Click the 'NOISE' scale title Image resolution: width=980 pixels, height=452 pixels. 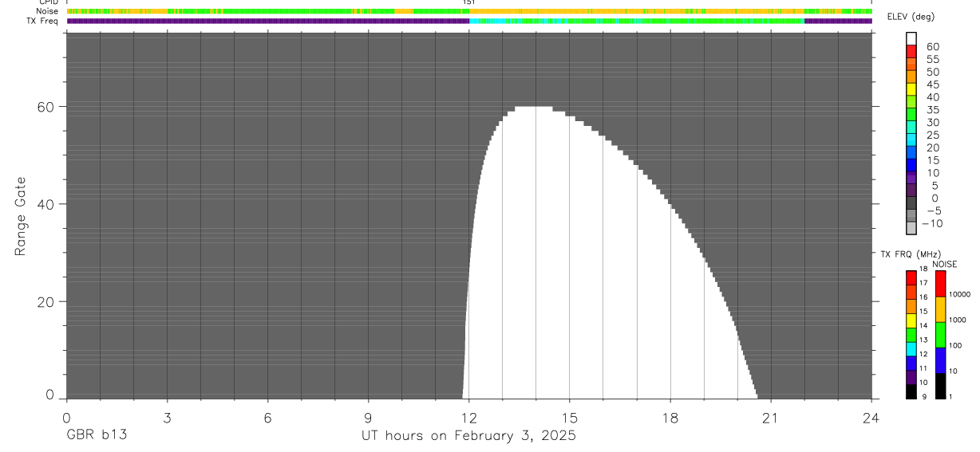pyautogui.click(x=945, y=264)
